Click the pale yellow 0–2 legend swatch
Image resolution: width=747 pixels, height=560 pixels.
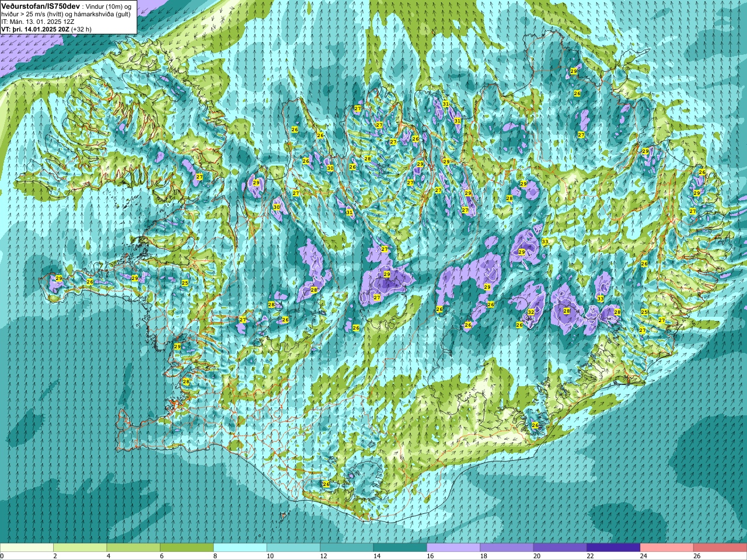pos(27,548)
